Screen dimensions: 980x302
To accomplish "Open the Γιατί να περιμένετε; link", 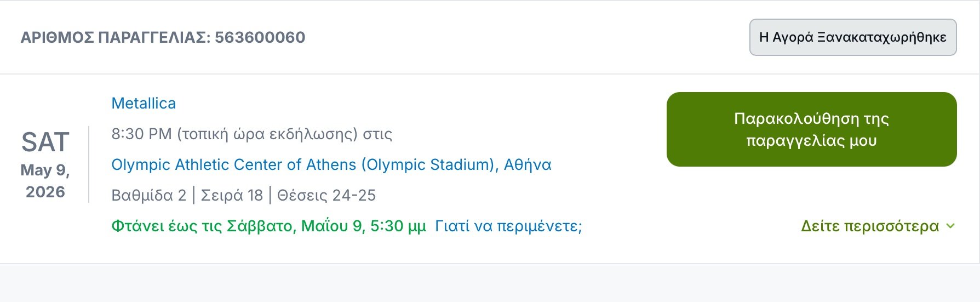I will [508, 226].
